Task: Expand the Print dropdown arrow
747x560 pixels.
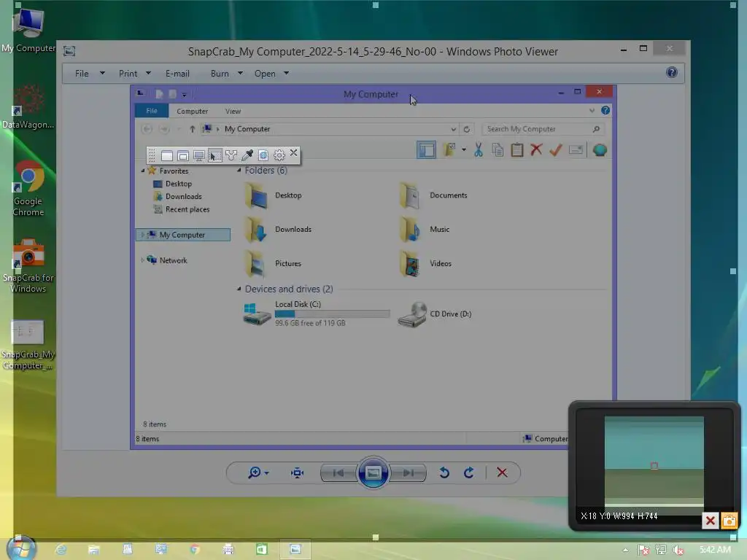Action: pos(148,74)
